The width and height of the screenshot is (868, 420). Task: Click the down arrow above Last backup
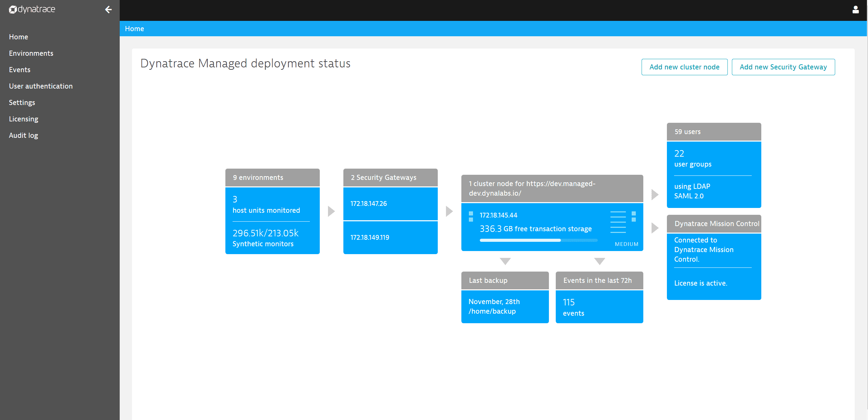[x=505, y=261]
